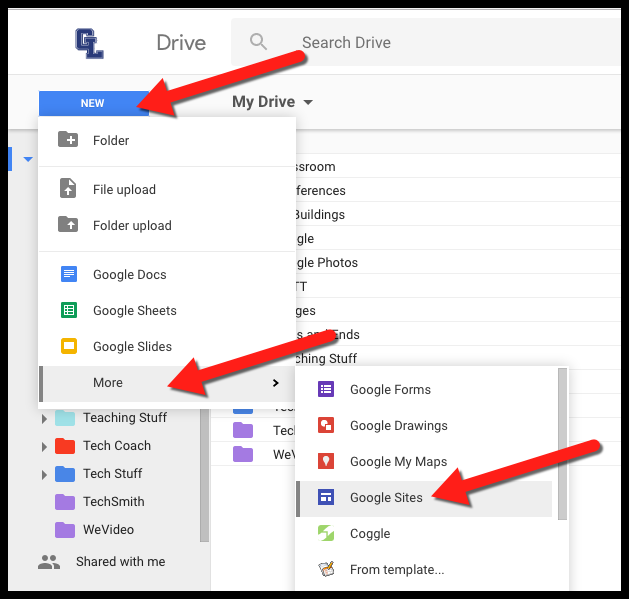Click the blue NEW button
629x599 pixels.
click(94, 103)
